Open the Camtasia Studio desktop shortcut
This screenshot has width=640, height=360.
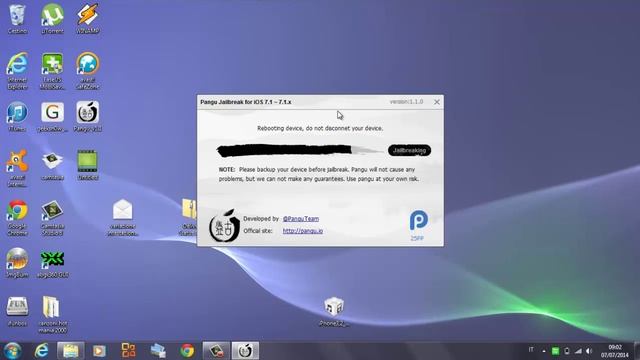click(52, 218)
